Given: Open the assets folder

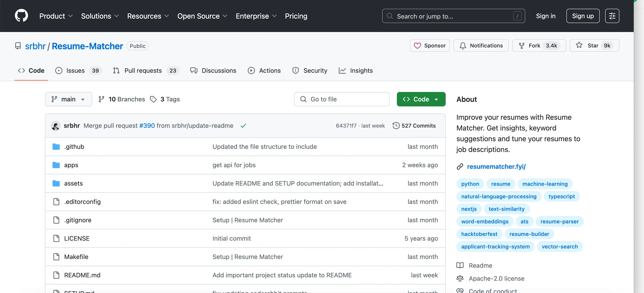Looking at the screenshot, I should (73, 183).
